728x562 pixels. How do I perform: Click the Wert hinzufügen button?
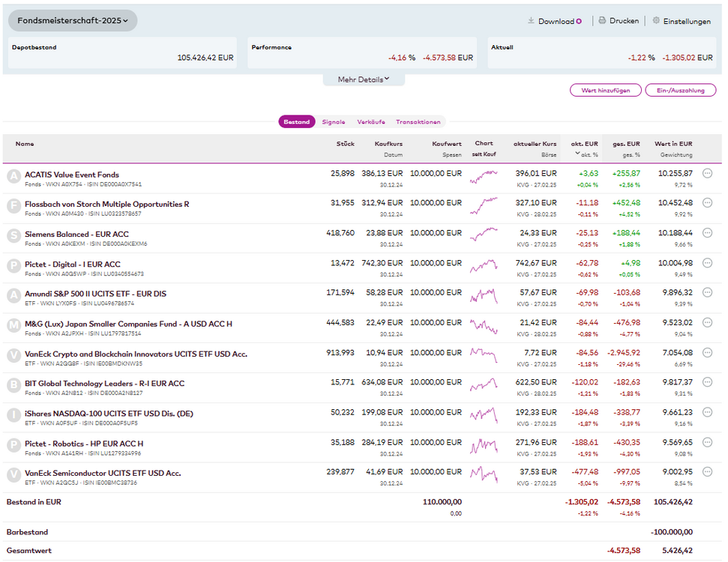point(606,90)
